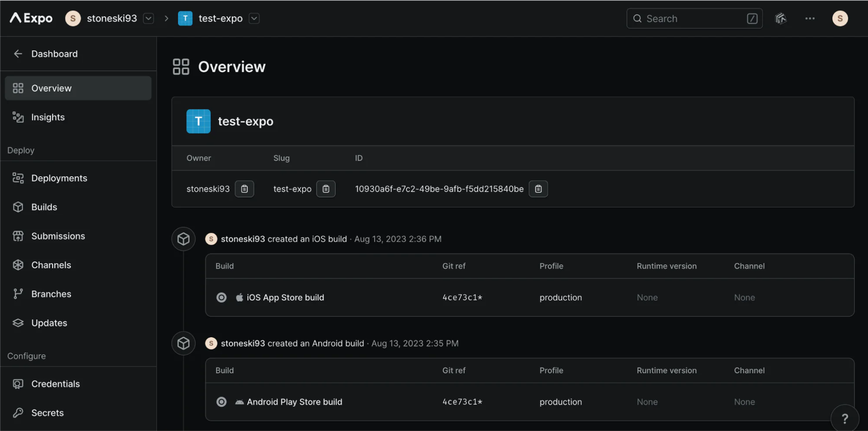This screenshot has height=431, width=868.
Task: Open the stoneski93 account avatar in breadcrumb
Action: [73, 18]
